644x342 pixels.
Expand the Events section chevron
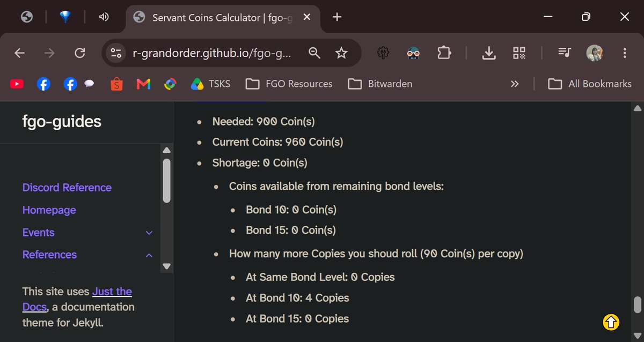tap(149, 233)
